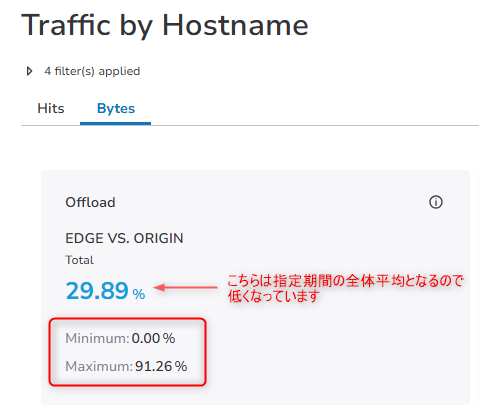Click the red highlight box border

(x=127, y=319)
